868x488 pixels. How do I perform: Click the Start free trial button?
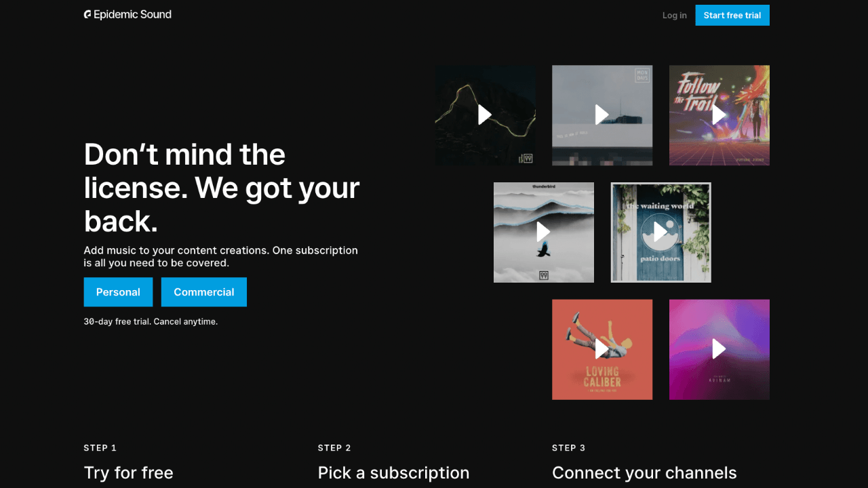tap(732, 16)
